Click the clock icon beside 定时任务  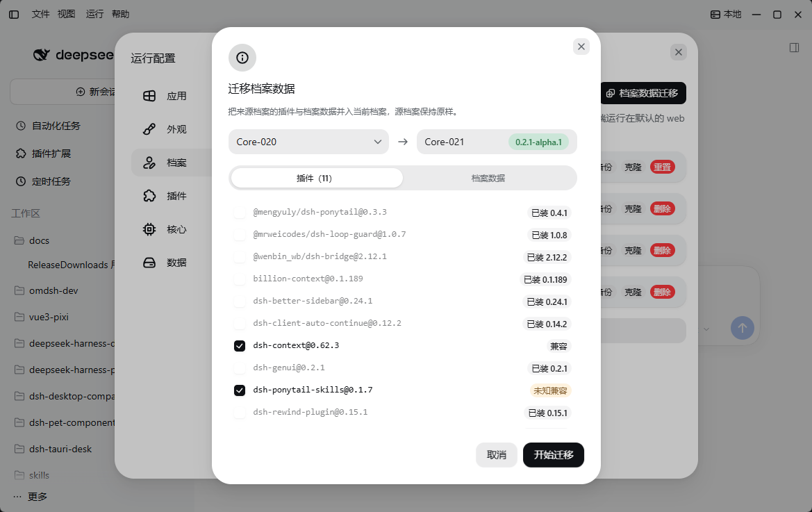click(21, 181)
